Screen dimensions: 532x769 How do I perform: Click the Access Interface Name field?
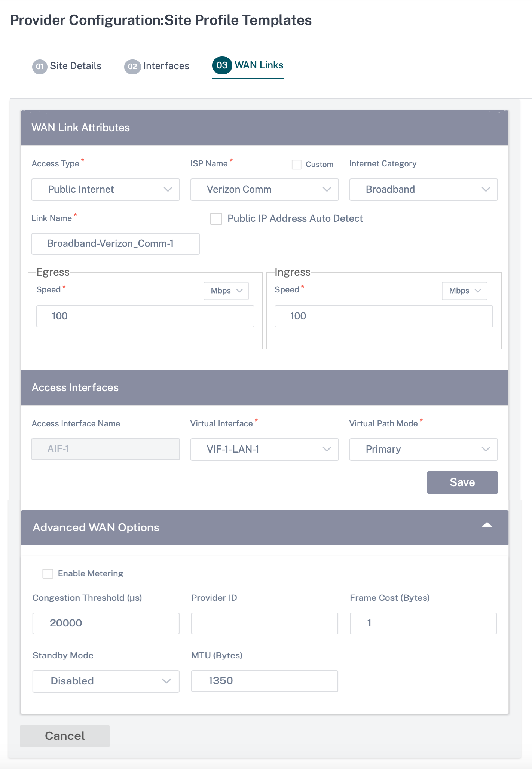(106, 449)
